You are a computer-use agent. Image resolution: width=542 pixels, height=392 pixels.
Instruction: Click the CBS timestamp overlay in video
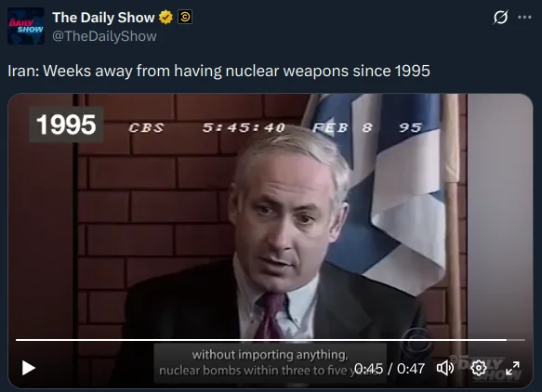[275, 128]
